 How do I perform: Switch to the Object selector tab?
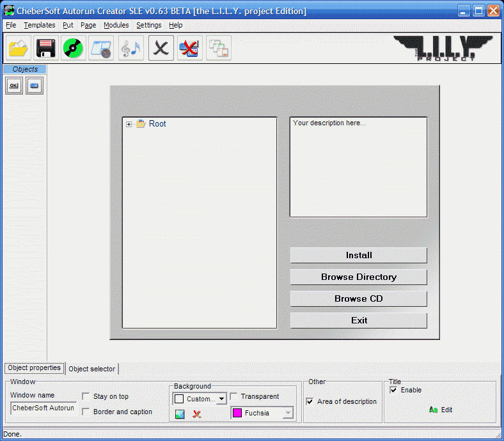click(x=92, y=369)
